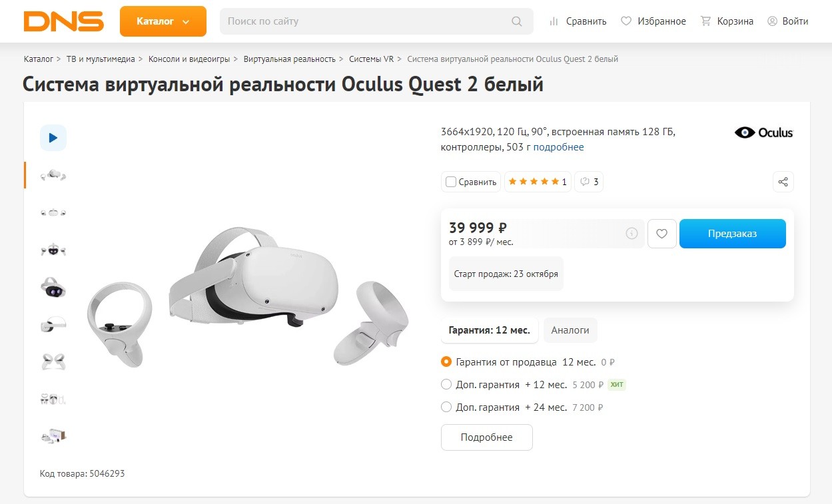Image resolution: width=832 pixels, height=504 pixels.
Task: Click the Поиск по сайту search field
Action: tap(366, 21)
